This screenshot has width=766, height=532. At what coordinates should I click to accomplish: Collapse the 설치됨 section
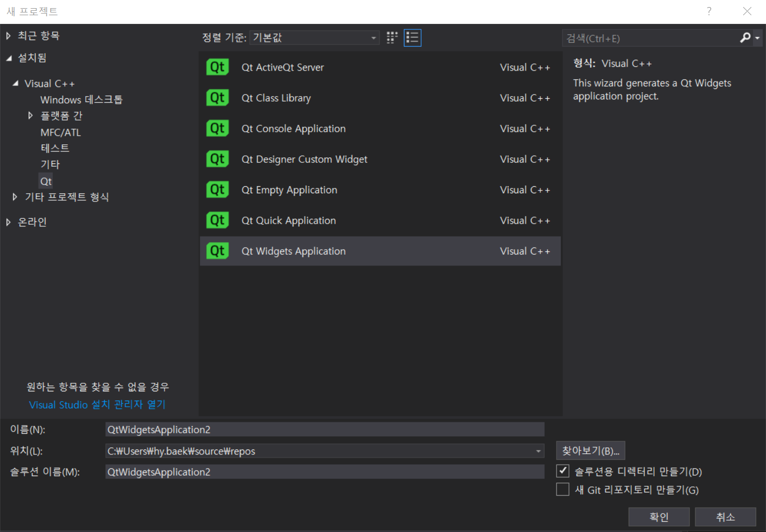[9, 58]
